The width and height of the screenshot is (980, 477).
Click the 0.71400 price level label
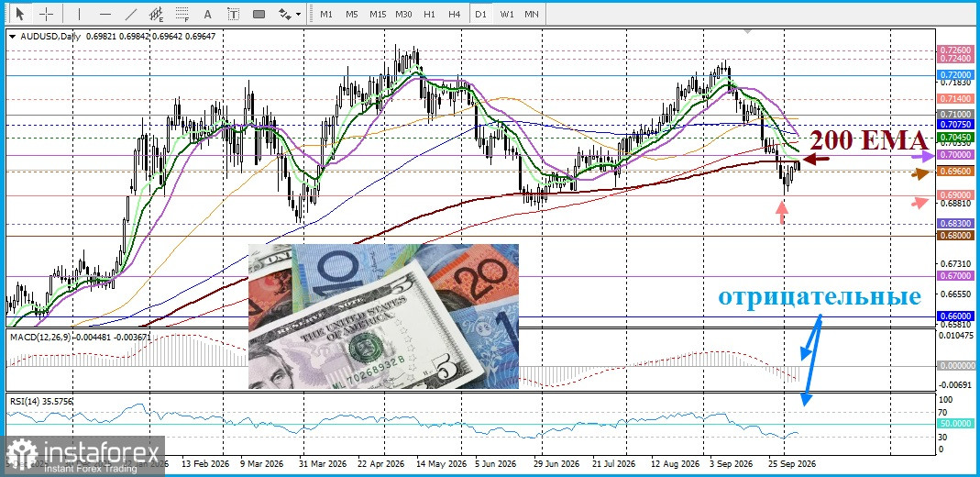954,99
